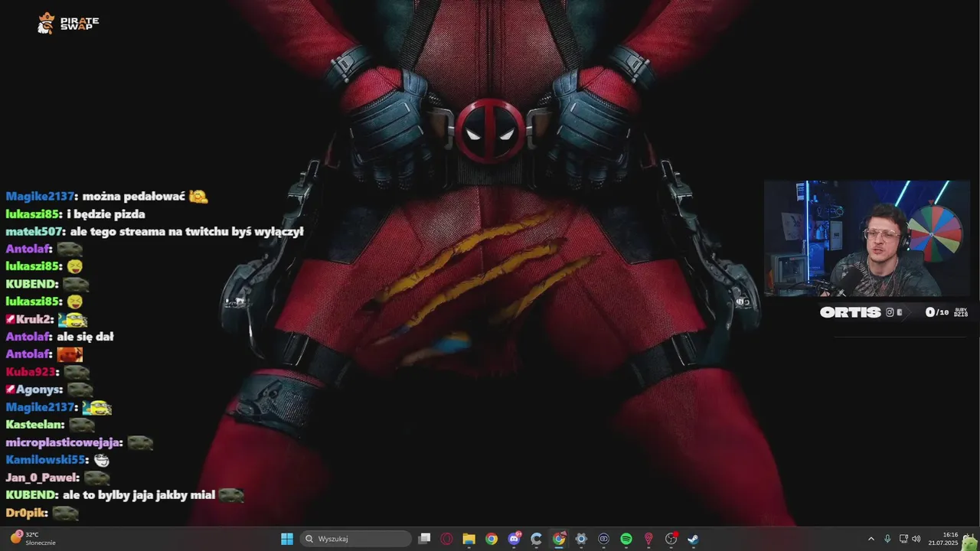Click chat message "i będzie pizda"

point(106,214)
